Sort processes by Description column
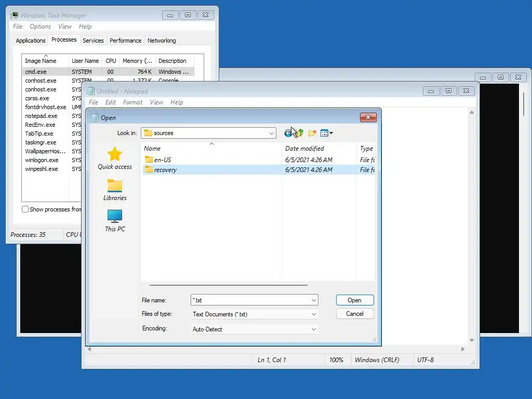 coord(175,61)
